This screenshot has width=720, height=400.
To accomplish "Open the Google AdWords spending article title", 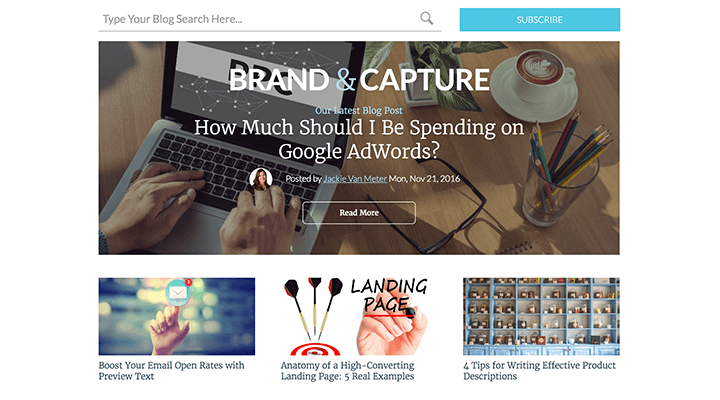I will pyautogui.click(x=359, y=139).
